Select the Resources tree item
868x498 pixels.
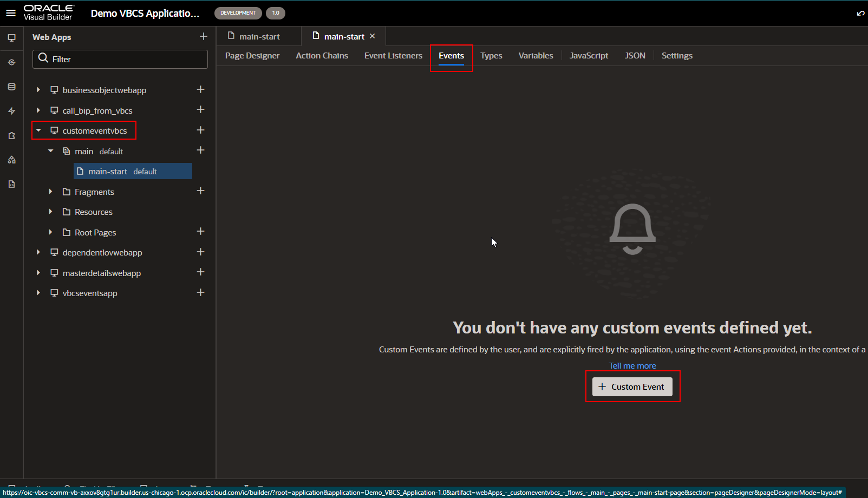pyautogui.click(x=93, y=212)
